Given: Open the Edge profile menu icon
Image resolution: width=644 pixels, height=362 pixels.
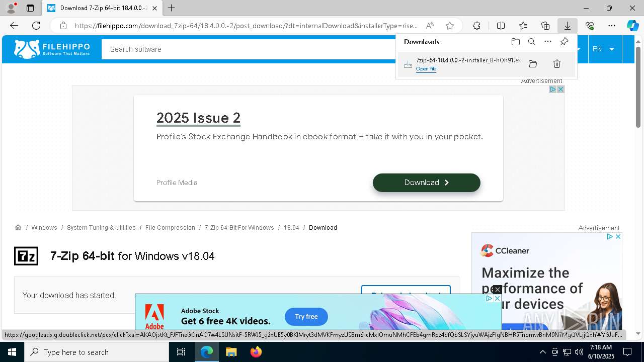Looking at the screenshot, I should [x=11, y=8].
